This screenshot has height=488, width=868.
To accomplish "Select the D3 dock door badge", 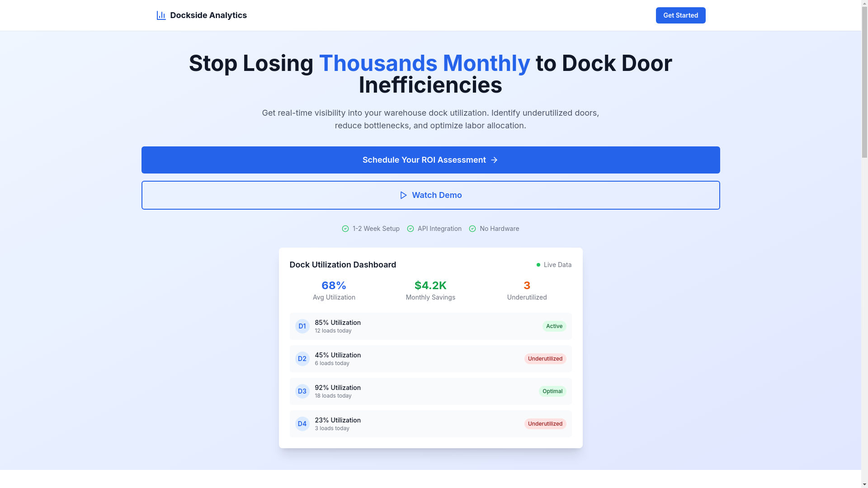I will point(302,391).
